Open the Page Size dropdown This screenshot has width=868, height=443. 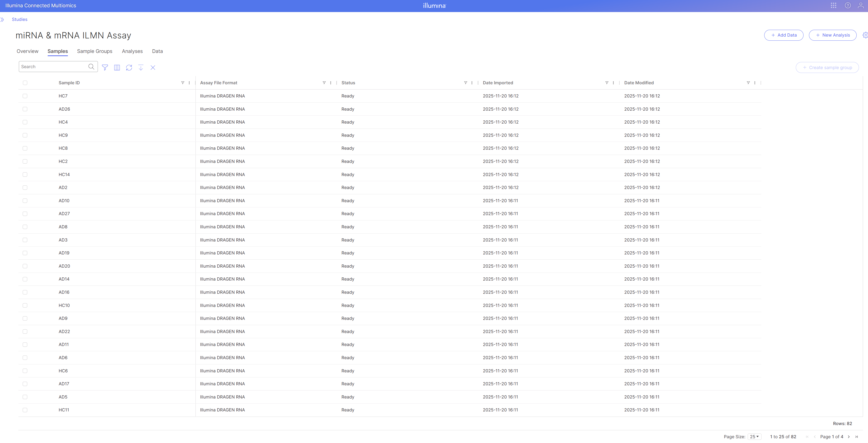754,437
